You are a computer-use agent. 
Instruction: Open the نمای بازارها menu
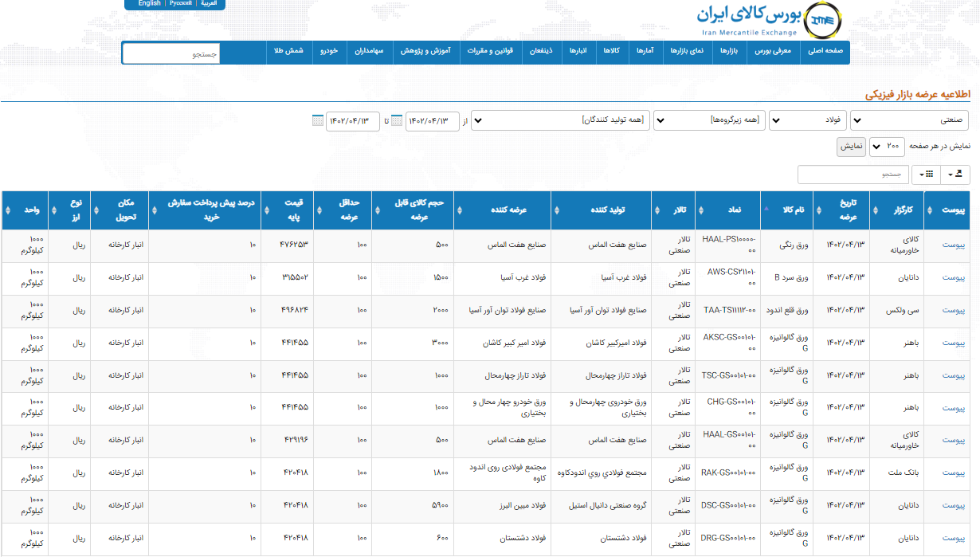tap(686, 52)
